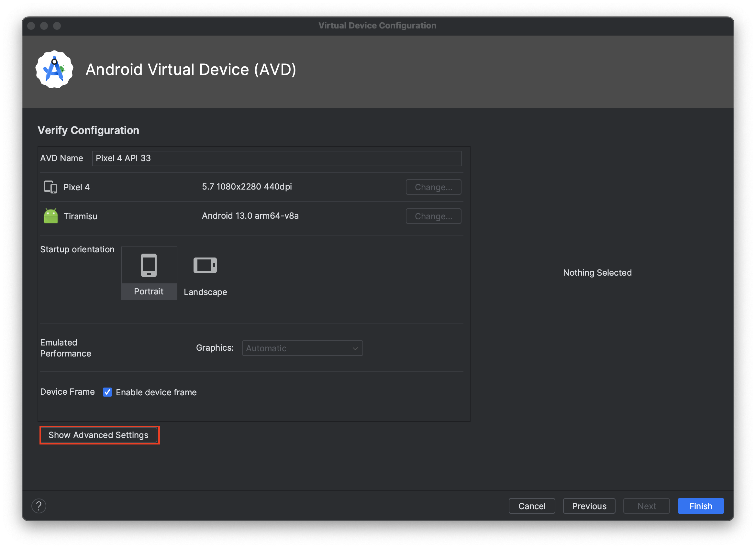Click the Finish button
The image size is (756, 548).
coord(700,506)
